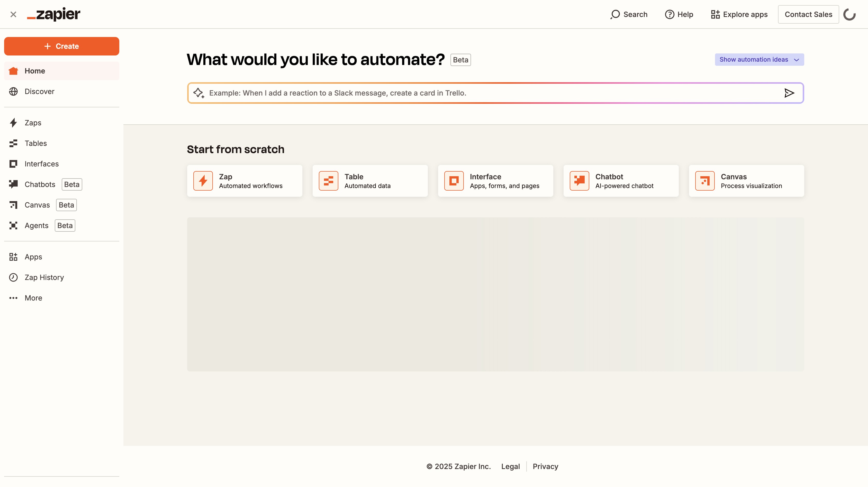Click the Table card icon

click(328, 181)
